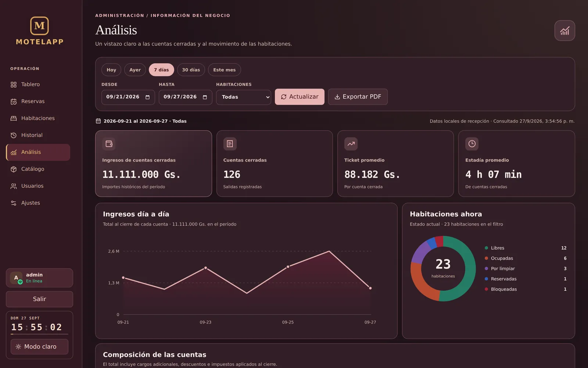588x368 pixels.
Task: Click the Ingresos día a día heading
Action: 136,214
